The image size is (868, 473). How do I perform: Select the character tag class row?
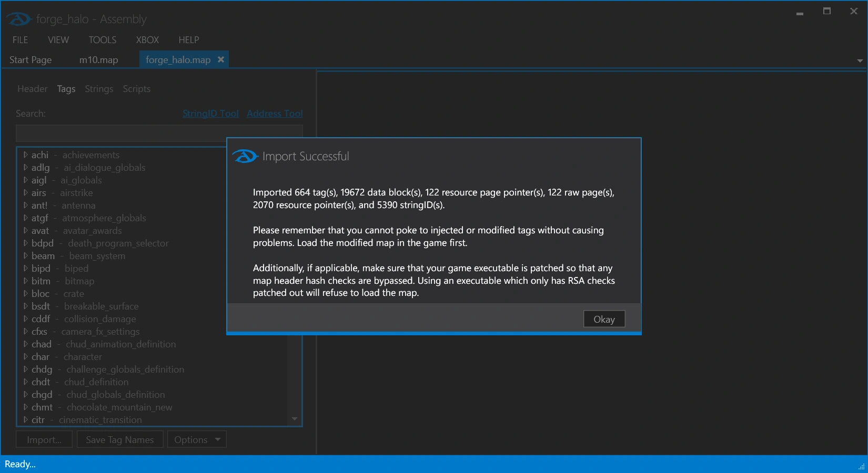pyautogui.click(x=66, y=357)
